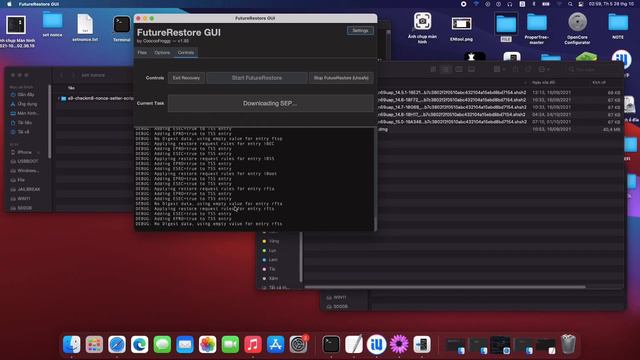The width and height of the screenshot is (640, 360).
Task: Select the 14.6 shsh2 file in right Finder
Action: point(499,100)
